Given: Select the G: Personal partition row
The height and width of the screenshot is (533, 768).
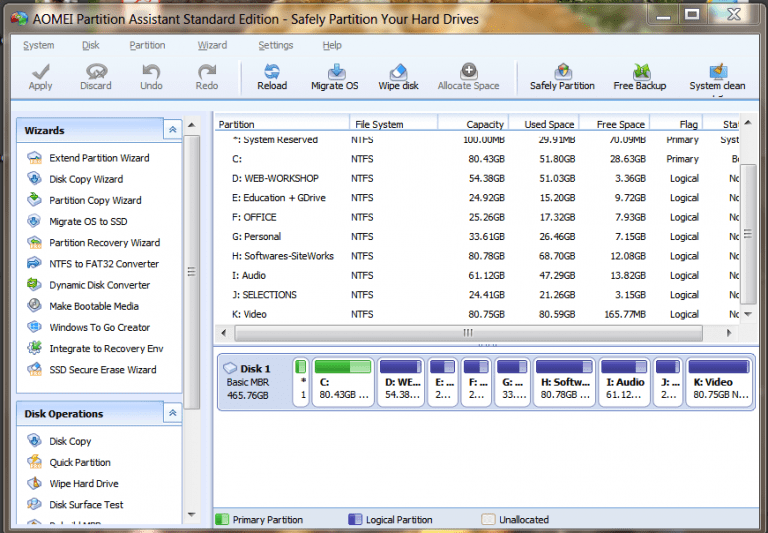Looking at the screenshot, I should pos(478,237).
